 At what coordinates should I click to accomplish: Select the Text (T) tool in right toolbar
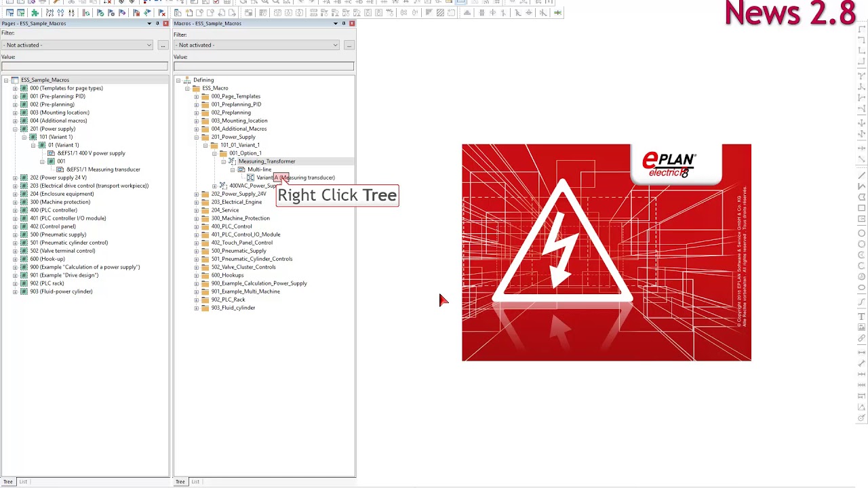[x=862, y=317]
